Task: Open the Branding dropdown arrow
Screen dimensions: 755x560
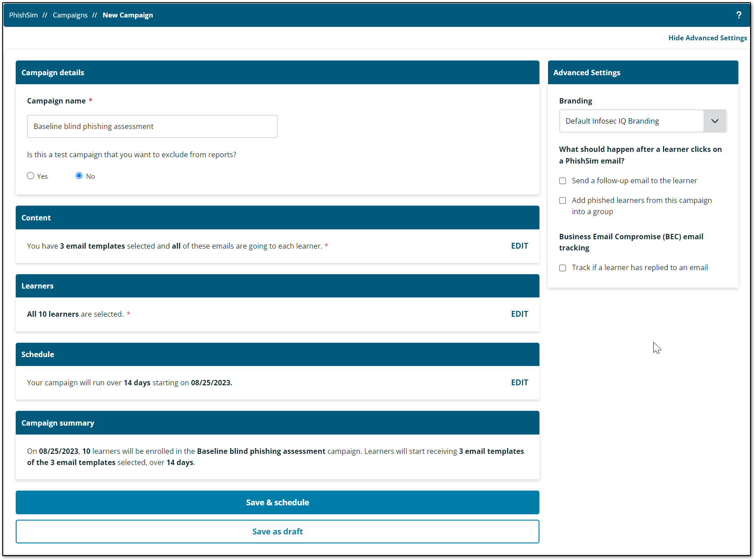Action: [x=715, y=121]
